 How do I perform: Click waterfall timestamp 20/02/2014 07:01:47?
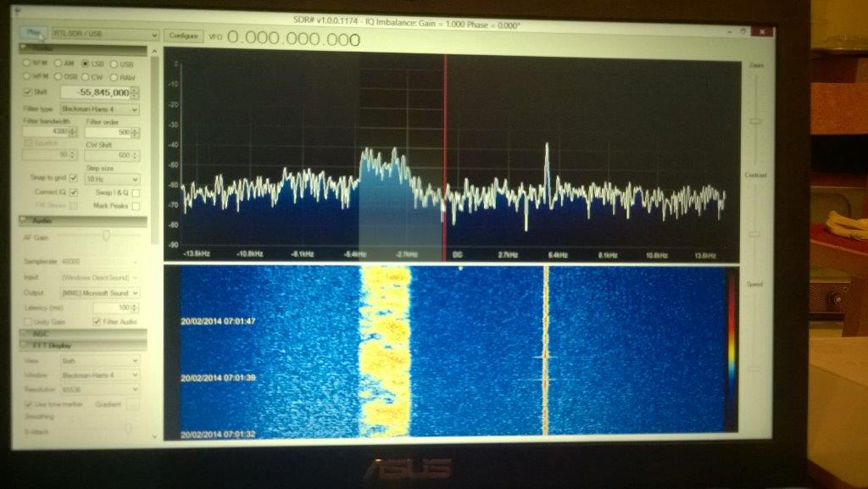pos(218,321)
